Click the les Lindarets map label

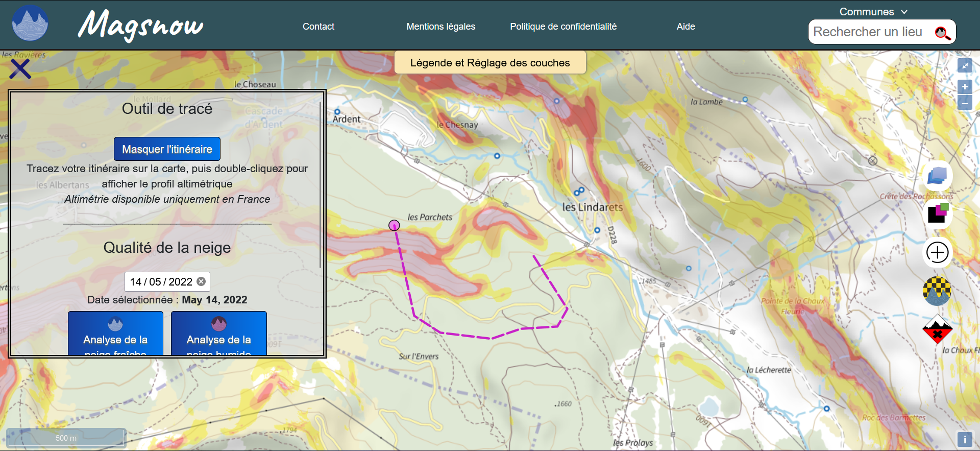[592, 207]
